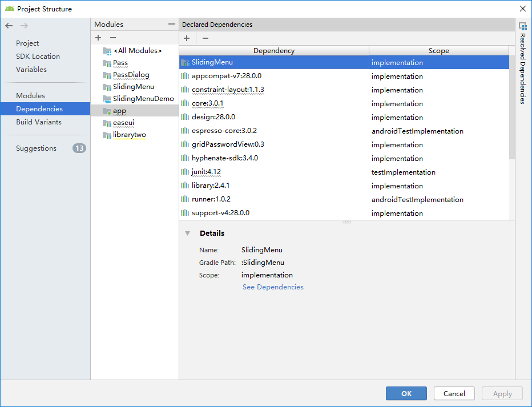Go back with the left arrow
This screenshot has height=407, width=532.
9,26
